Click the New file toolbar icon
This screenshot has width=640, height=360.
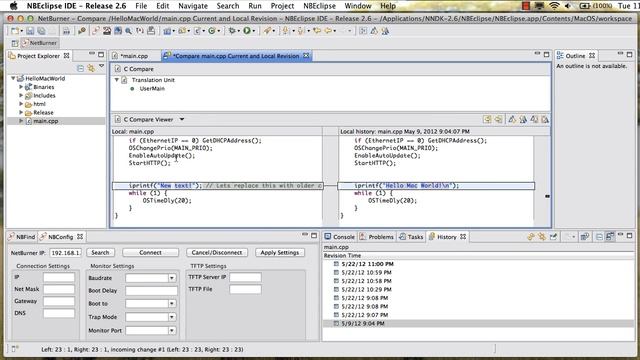15,31
